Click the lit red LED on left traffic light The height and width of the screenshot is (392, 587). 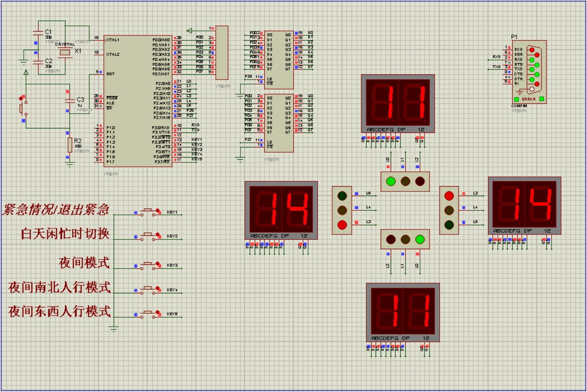pyautogui.click(x=343, y=225)
